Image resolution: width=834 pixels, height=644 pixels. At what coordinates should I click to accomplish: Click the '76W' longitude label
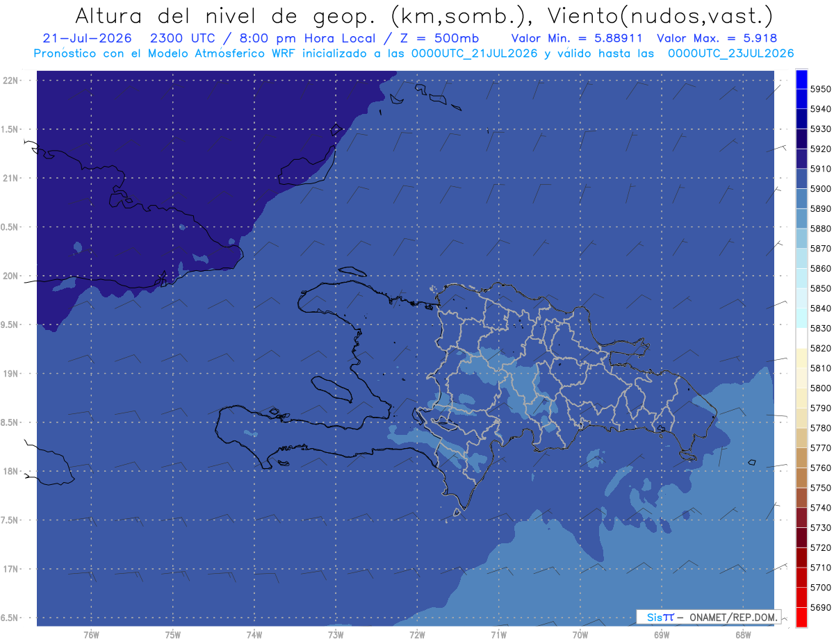coord(91,634)
